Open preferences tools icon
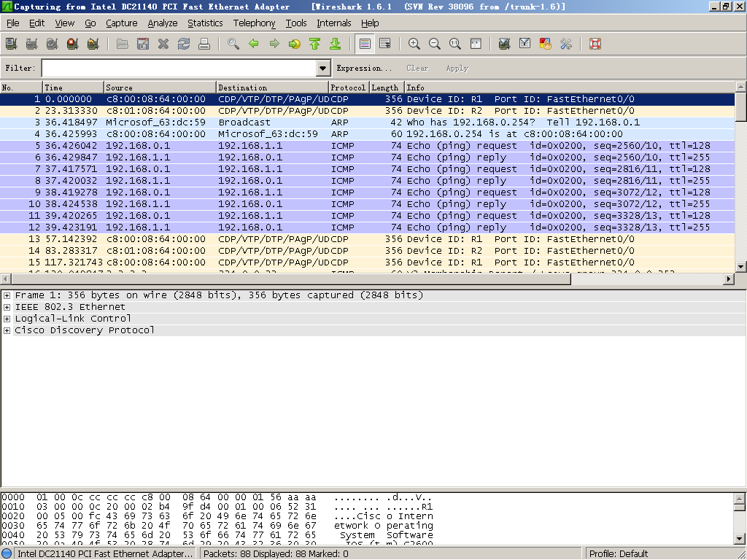747x560 pixels. coord(566,44)
